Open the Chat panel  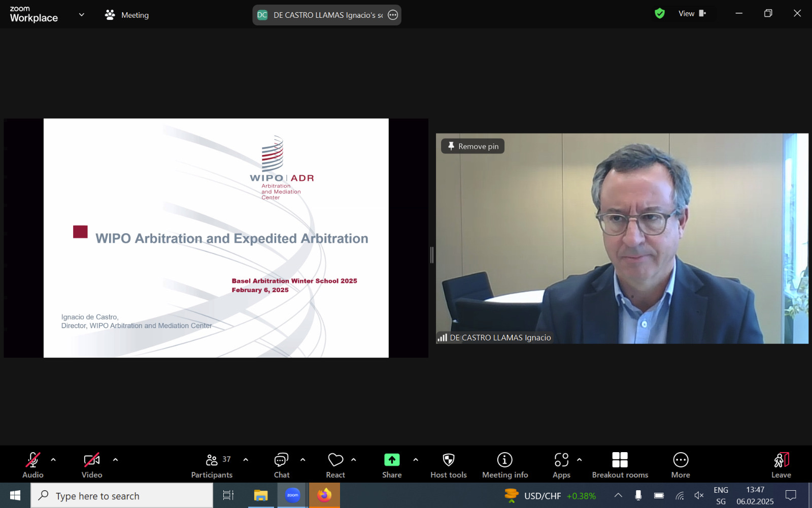coord(282,465)
